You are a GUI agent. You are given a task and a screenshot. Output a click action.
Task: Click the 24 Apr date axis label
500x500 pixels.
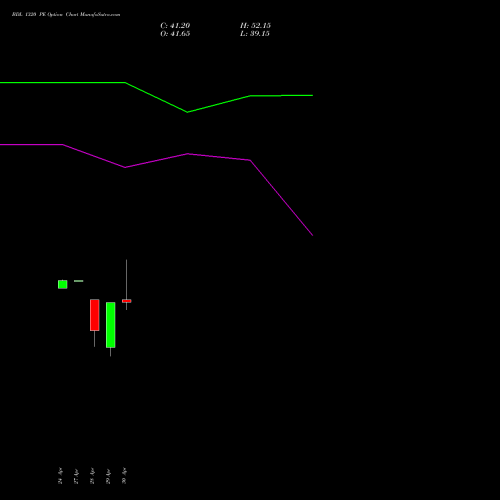(x=60, y=476)
